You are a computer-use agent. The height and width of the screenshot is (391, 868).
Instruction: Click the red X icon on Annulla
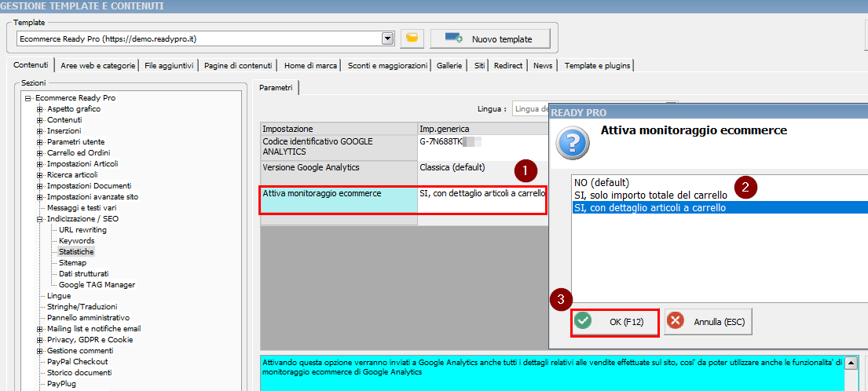pyautogui.click(x=676, y=321)
